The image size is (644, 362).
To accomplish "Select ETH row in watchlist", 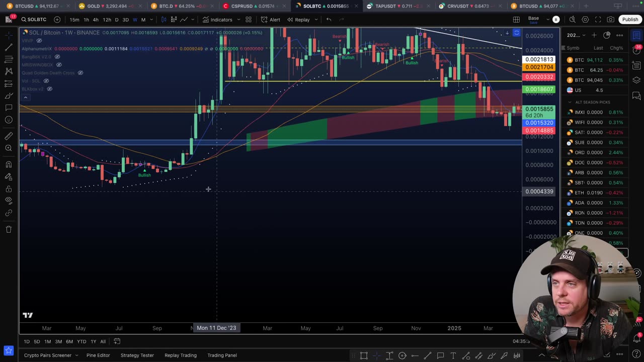I will click(x=596, y=193).
